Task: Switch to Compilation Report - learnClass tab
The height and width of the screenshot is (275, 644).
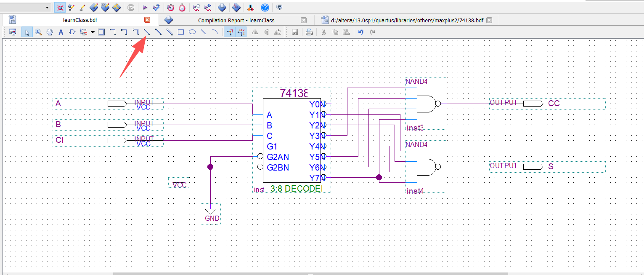Action: (x=236, y=20)
